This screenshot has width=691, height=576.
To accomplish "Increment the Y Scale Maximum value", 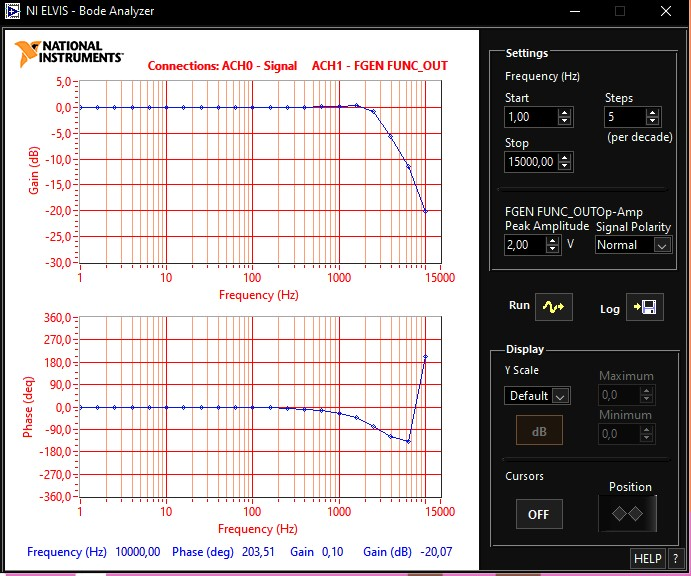I will pyautogui.click(x=646, y=390).
